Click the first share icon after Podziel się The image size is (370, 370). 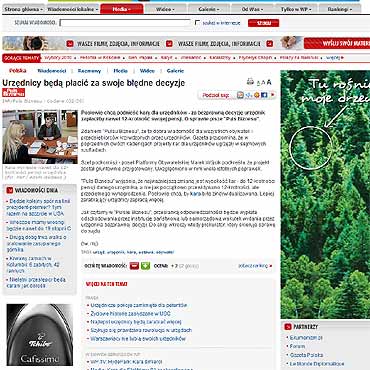tap(240, 95)
